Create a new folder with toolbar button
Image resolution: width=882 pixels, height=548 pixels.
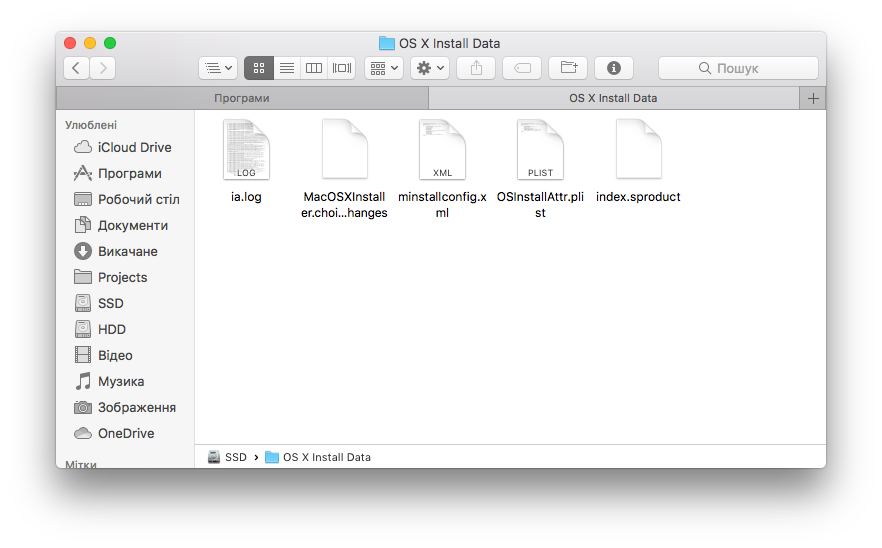(x=568, y=68)
